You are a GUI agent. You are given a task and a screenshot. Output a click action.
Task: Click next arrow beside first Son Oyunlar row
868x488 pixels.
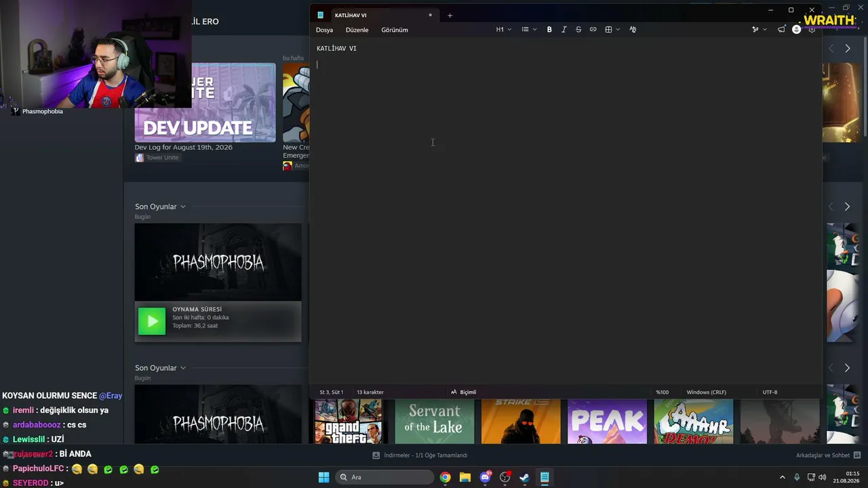coord(847,206)
